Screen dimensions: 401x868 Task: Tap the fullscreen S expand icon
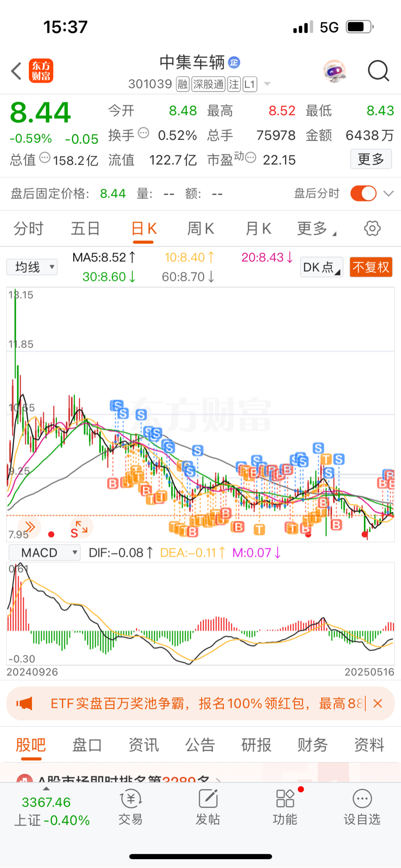tap(80, 529)
